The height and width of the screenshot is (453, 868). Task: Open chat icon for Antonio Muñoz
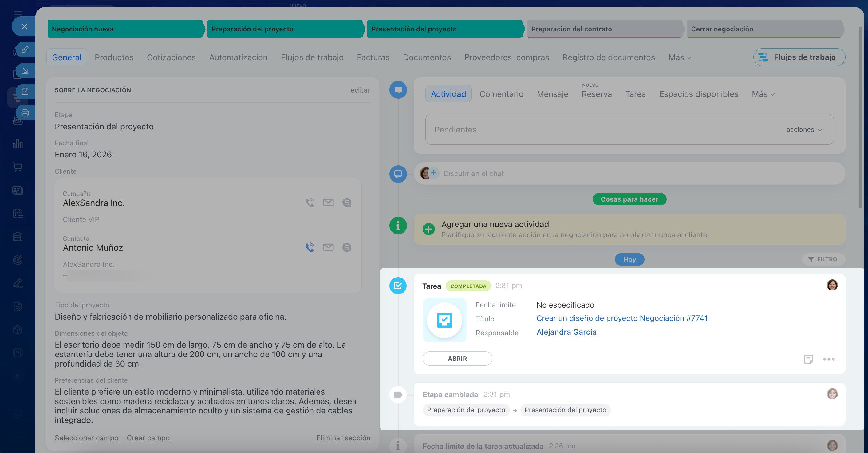click(347, 247)
